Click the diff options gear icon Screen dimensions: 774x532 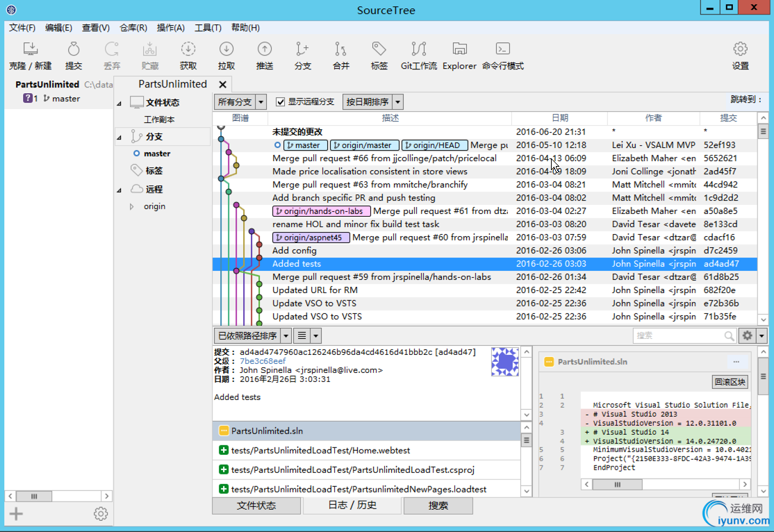(x=748, y=335)
